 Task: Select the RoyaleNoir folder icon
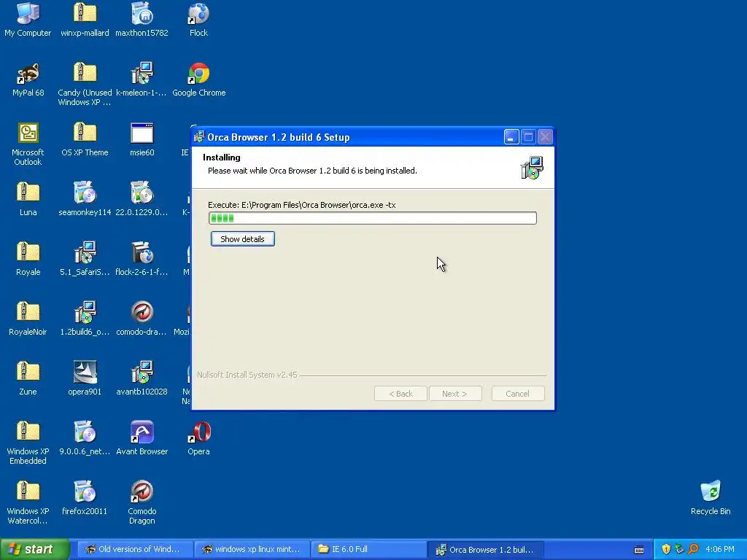pyautogui.click(x=28, y=313)
